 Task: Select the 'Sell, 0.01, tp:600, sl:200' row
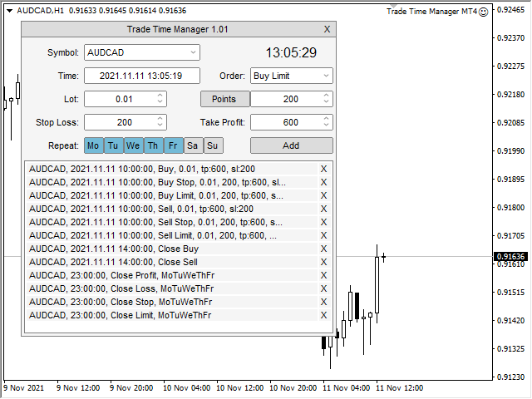point(172,209)
